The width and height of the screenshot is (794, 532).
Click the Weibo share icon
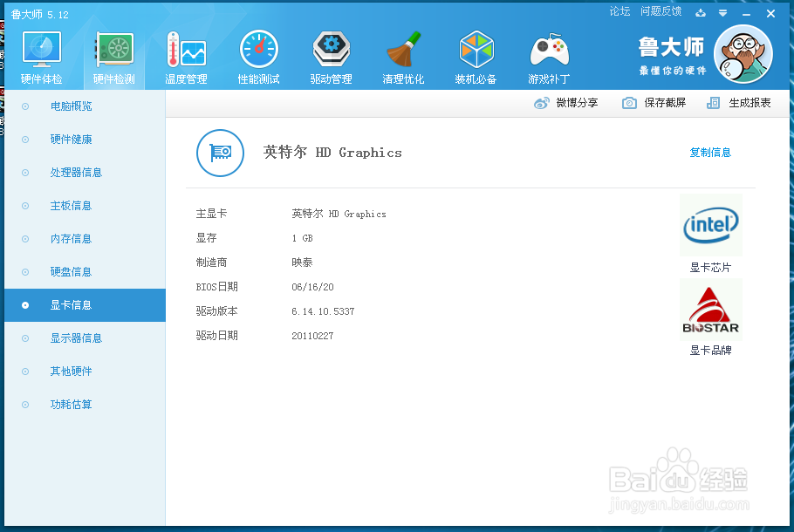pyautogui.click(x=541, y=103)
